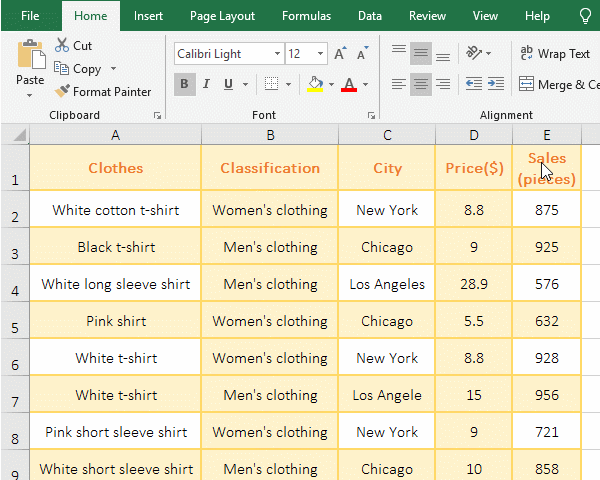
Task: Click the Paste clipboard icon
Action: [31, 55]
